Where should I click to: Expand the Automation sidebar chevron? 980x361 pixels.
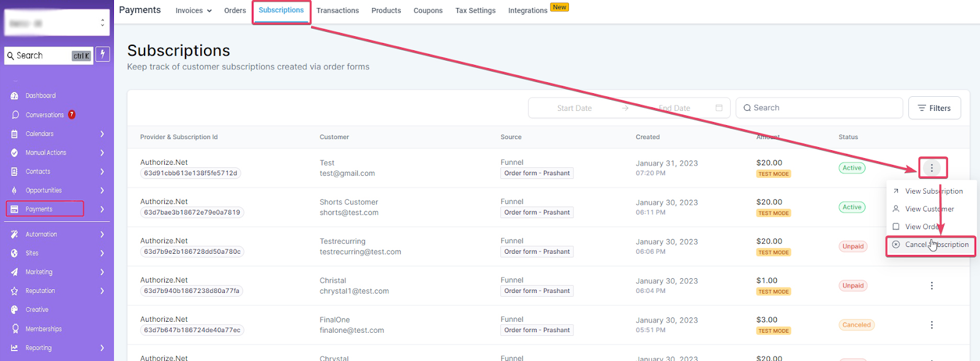click(102, 234)
